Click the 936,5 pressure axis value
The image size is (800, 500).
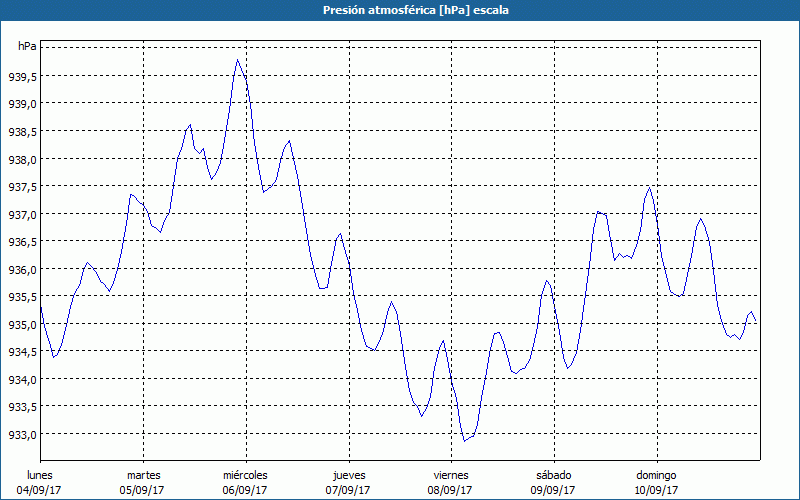(x=23, y=242)
